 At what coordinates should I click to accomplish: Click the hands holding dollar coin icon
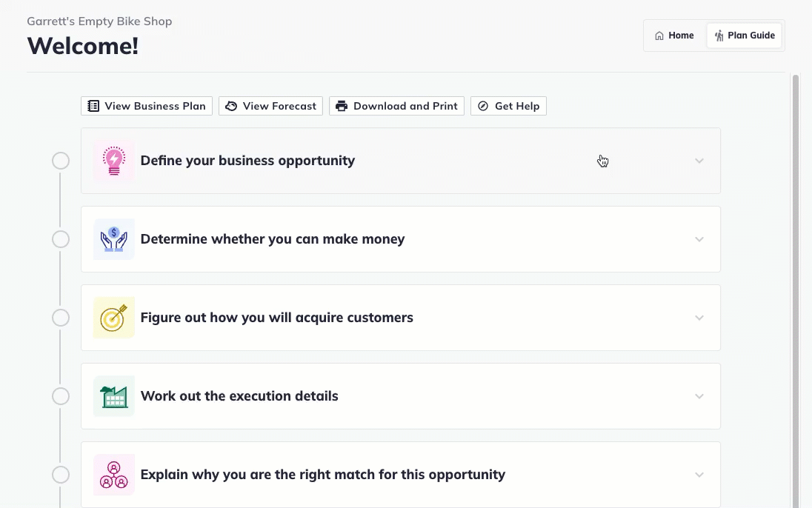pyautogui.click(x=114, y=239)
